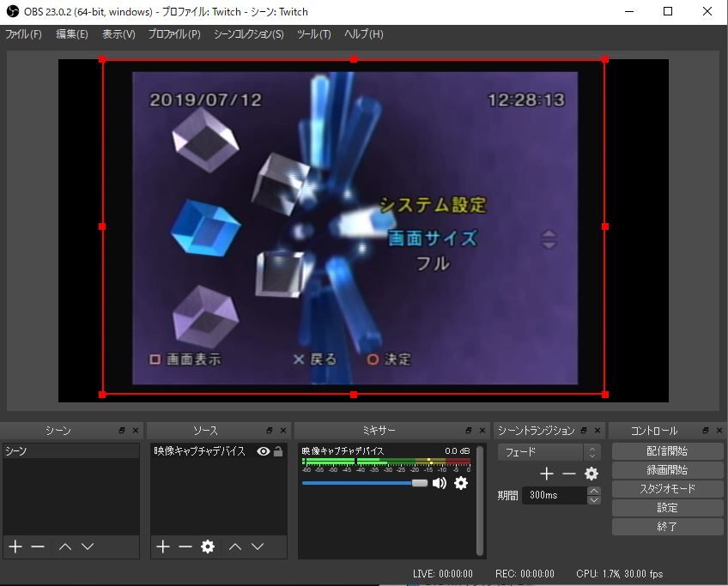Toggle lock on 映像キャプチャデバイス source
This screenshot has width=728, height=586.
pyautogui.click(x=278, y=451)
